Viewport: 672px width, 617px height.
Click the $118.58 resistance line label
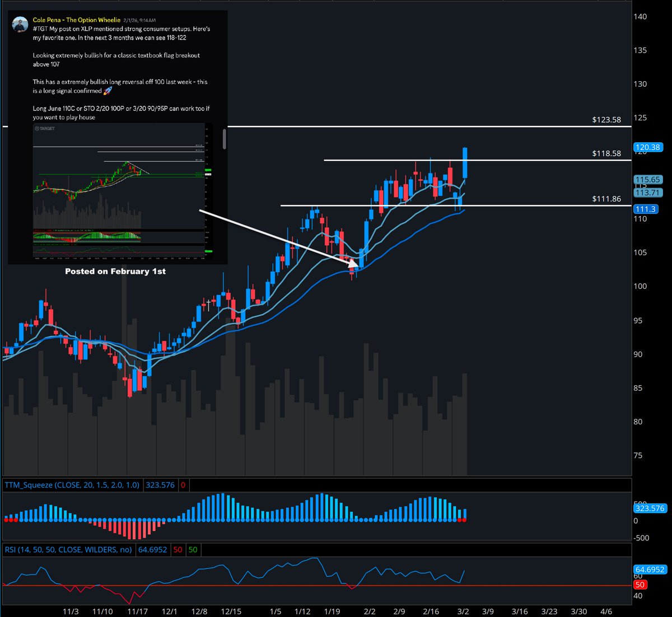pos(606,153)
